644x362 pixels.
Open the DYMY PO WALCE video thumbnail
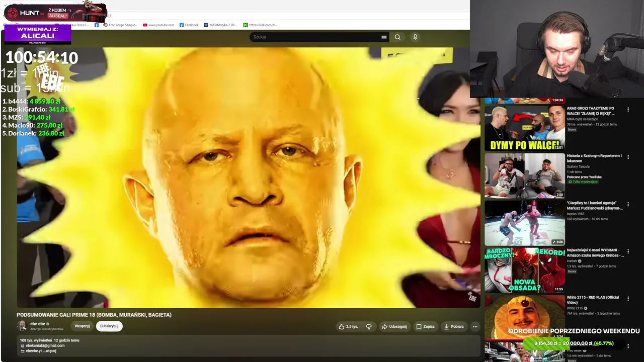(x=525, y=128)
